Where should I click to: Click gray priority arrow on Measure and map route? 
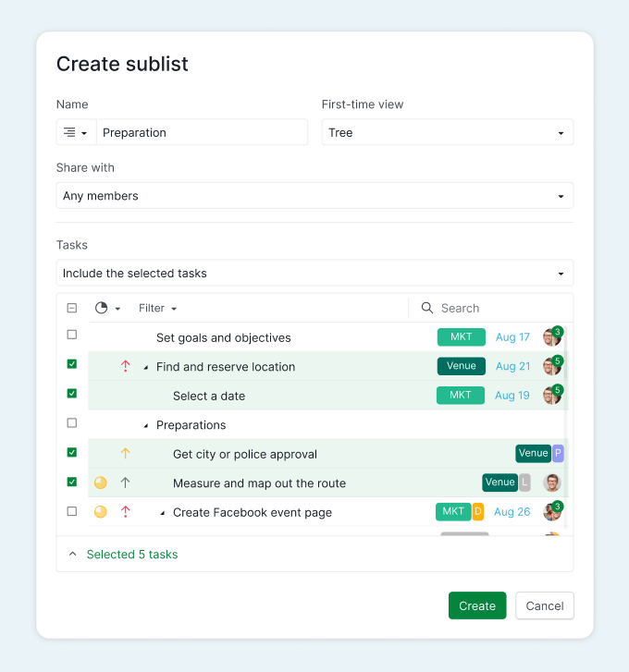point(126,483)
